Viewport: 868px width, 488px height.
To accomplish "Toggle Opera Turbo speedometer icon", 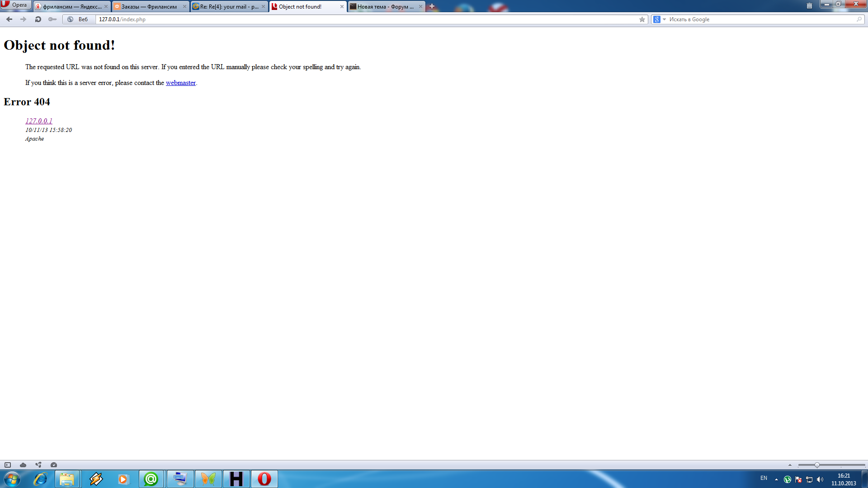I will [x=54, y=465].
